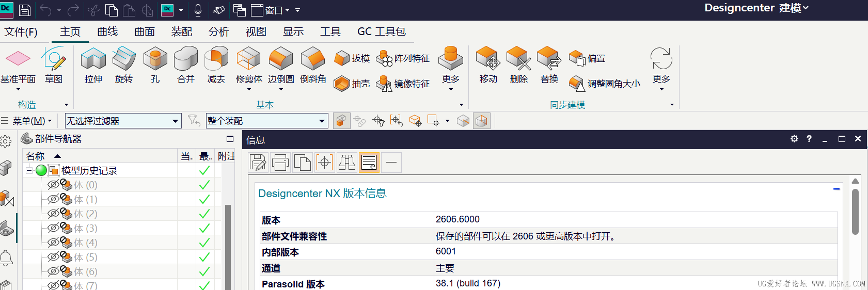
Task: Switch to the 曲线 ribbon tab
Action: 107,31
